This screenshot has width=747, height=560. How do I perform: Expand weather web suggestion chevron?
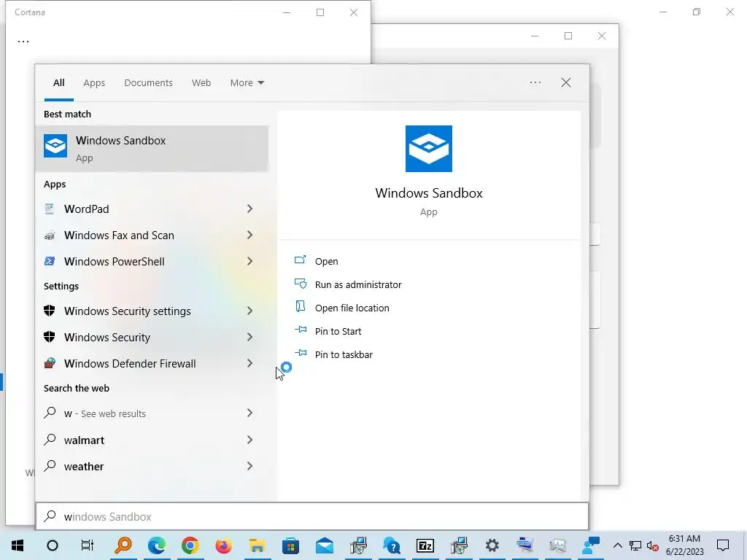point(249,466)
